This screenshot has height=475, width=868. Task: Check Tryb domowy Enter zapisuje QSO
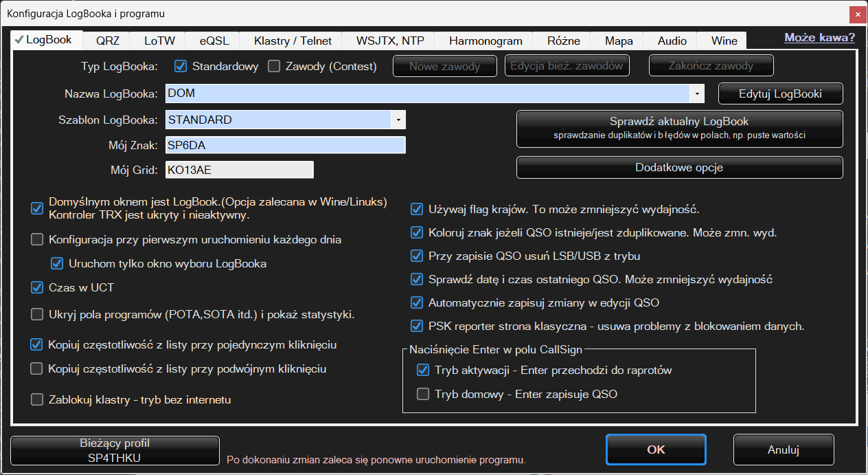click(x=423, y=394)
